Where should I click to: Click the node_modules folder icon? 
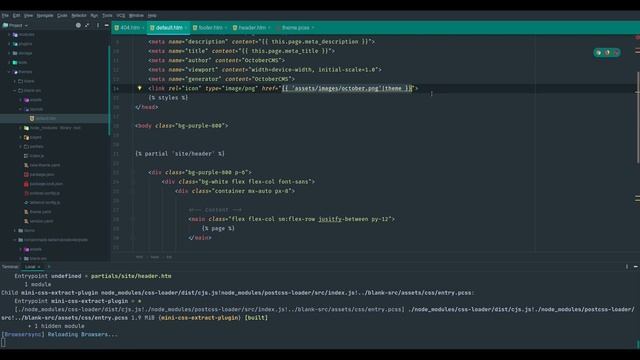pyautogui.click(x=26, y=128)
